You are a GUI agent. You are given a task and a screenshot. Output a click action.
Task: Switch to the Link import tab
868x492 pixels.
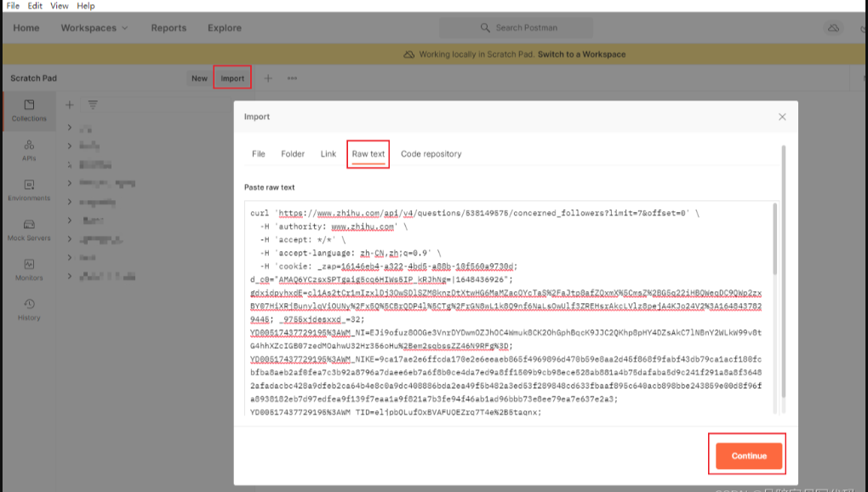(328, 154)
